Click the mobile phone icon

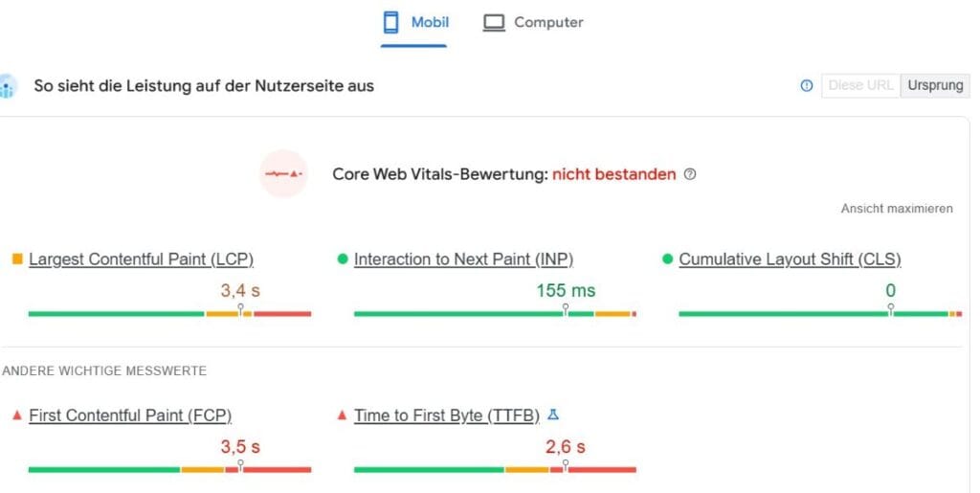(390, 22)
